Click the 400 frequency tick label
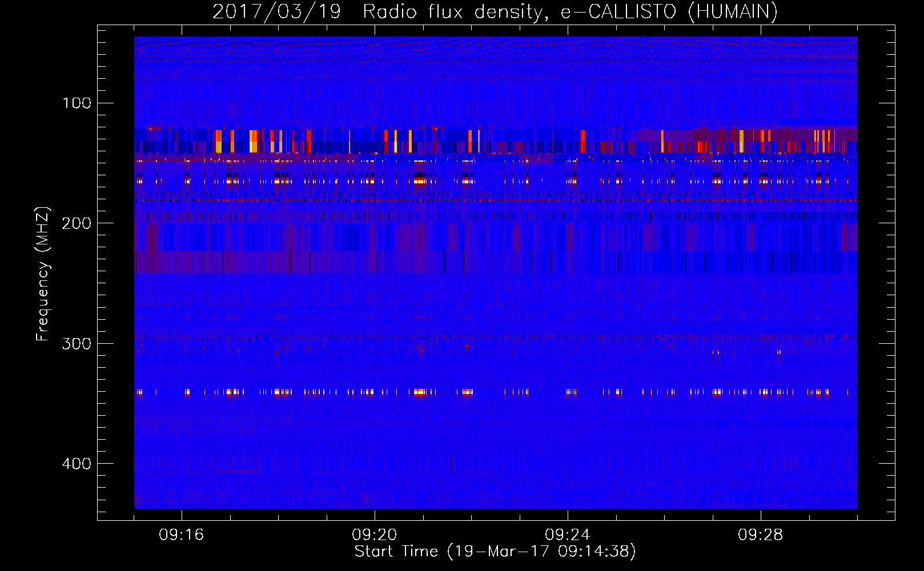 [77, 464]
